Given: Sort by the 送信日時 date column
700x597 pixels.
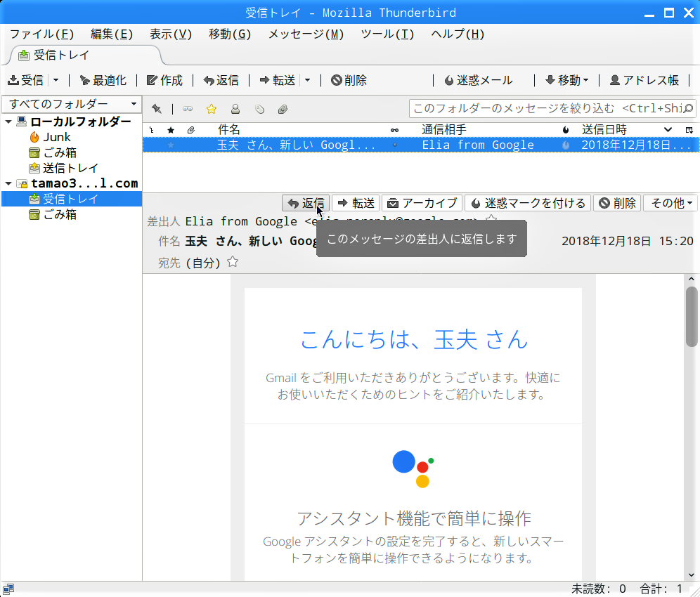Looking at the screenshot, I should click(604, 130).
